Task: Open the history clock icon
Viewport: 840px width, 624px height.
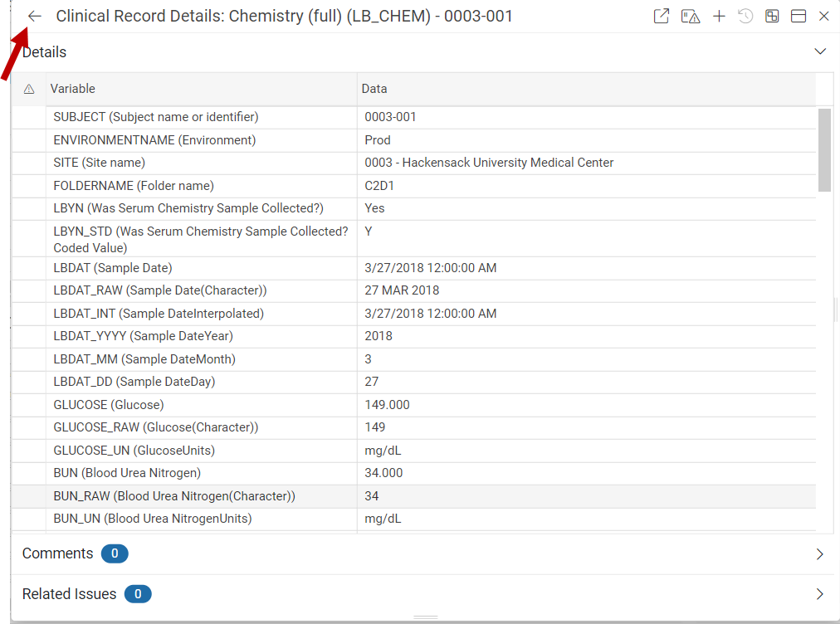Action: (x=745, y=16)
